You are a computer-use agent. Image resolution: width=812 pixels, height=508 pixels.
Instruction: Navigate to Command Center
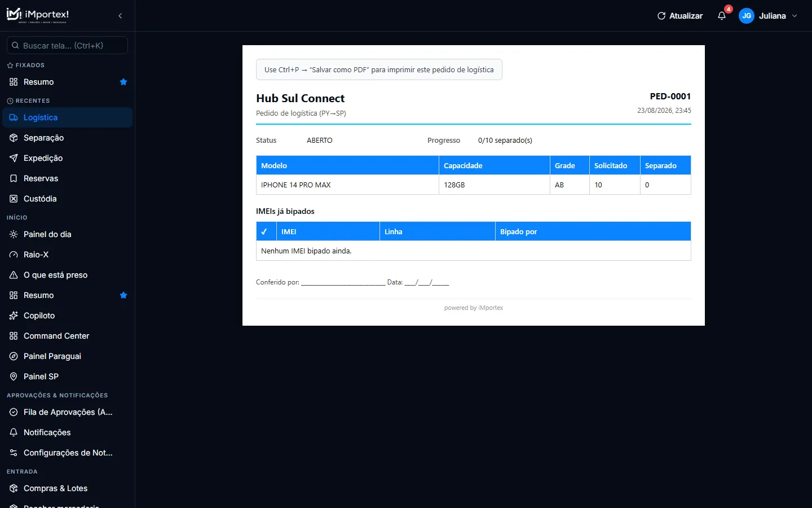click(x=67, y=336)
